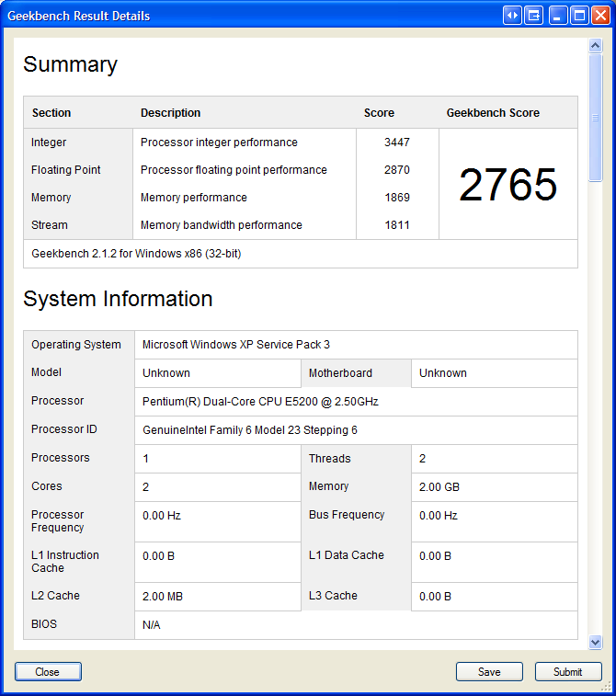The image size is (616, 696).
Task: Click the vertical scrollbar thumb
Action: point(595,118)
